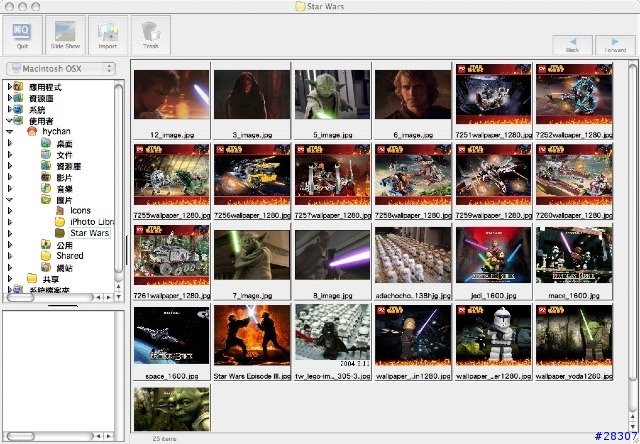Click the folder tree vertical scrollbar thumb
The image size is (640, 444).
[118, 178]
